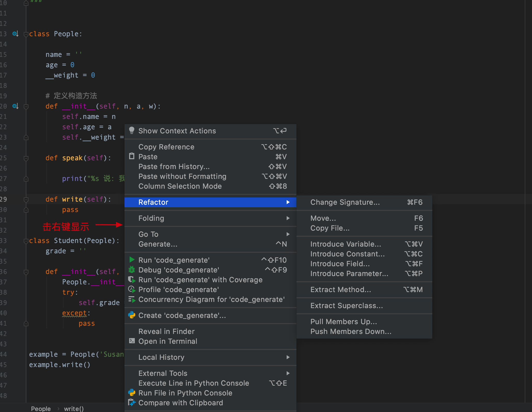The height and width of the screenshot is (412, 532).
Task: Choose Generate... in the context menu
Action: click(x=210, y=244)
